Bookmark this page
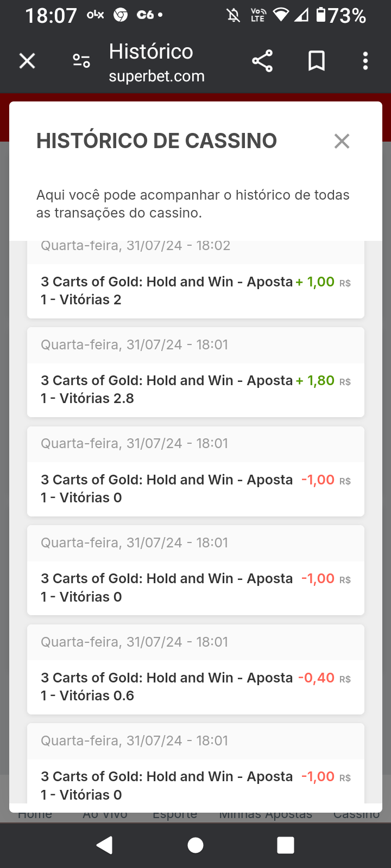The width and height of the screenshot is (391, 868). pyautogui.click(x=317, y=61)
